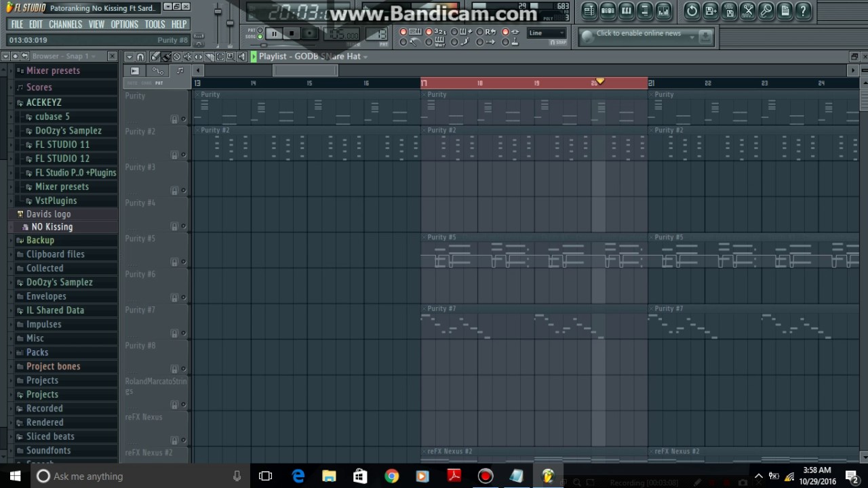Open the OPTIONS menu

pyautogui.click(x=125, y=24)
